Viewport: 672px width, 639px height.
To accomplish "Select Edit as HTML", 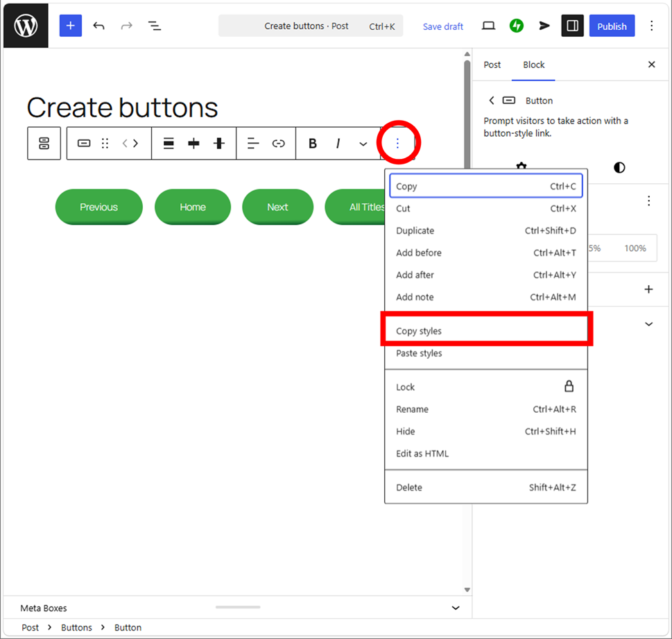I will [486, 454].
